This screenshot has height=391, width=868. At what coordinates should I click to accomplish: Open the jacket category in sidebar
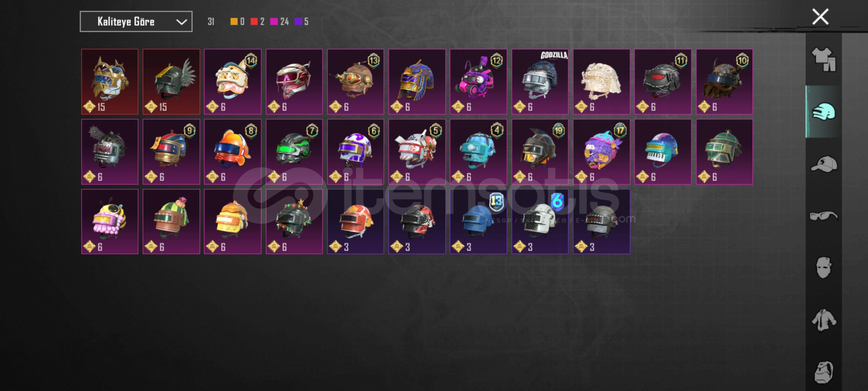pyautogui.click(x=824, y=320)
